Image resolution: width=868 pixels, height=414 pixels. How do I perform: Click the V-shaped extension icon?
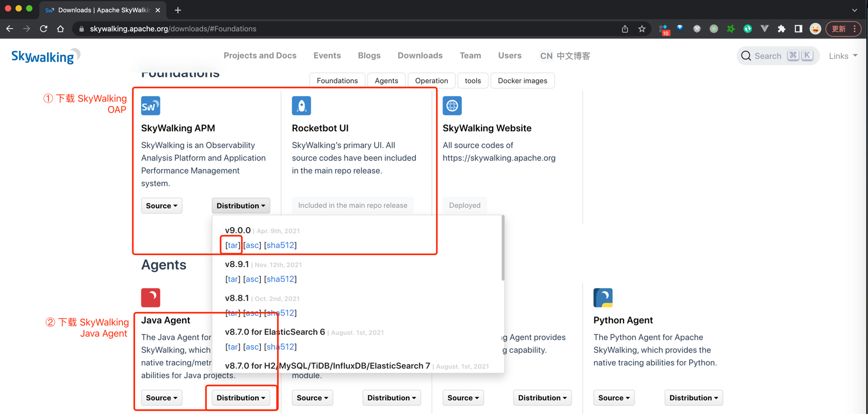point(765,29)
